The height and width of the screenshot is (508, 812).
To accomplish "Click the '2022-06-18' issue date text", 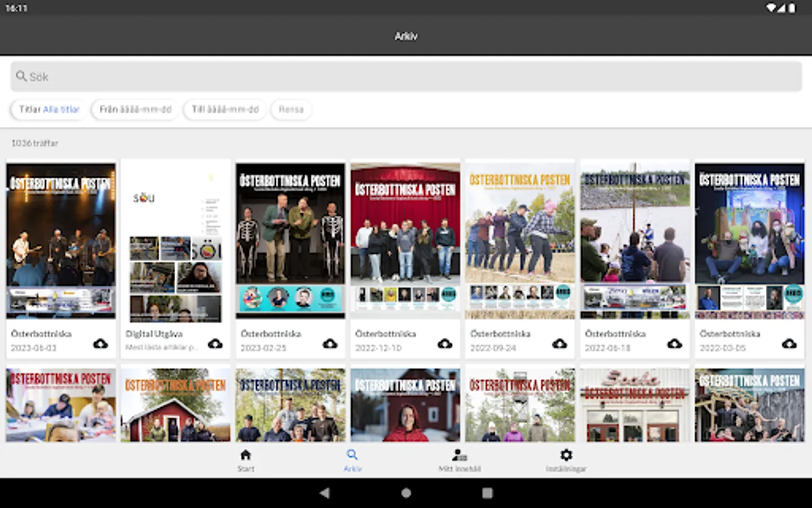I will coord(608,348).
